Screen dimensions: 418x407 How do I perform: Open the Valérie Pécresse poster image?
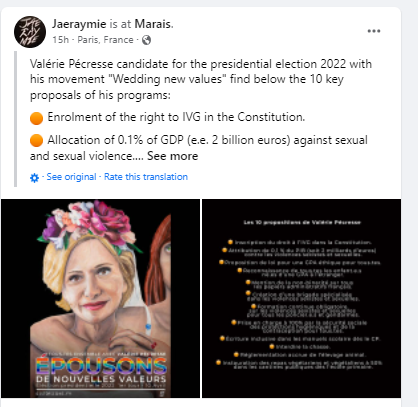point(100,298)
